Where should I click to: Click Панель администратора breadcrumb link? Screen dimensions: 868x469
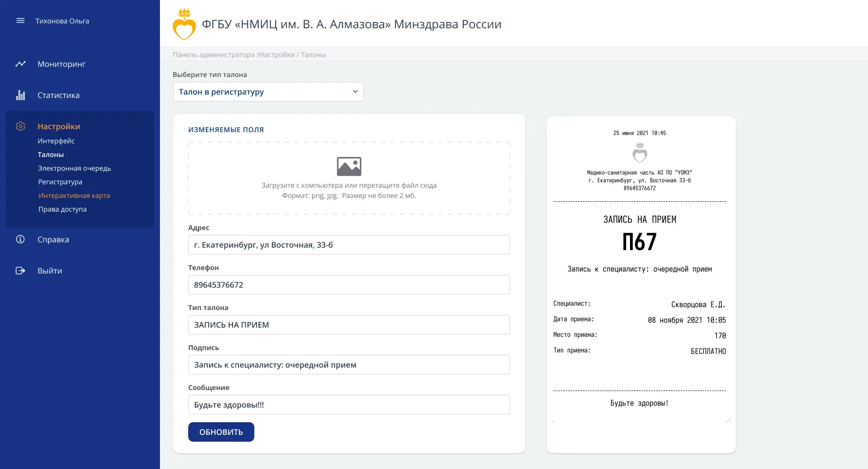click(214, 55)
